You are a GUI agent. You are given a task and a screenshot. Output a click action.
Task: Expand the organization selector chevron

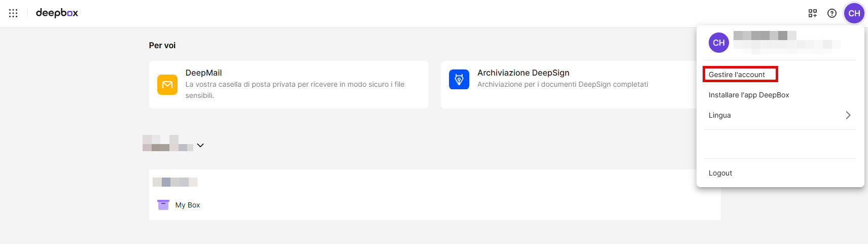[x=200, y=146]
